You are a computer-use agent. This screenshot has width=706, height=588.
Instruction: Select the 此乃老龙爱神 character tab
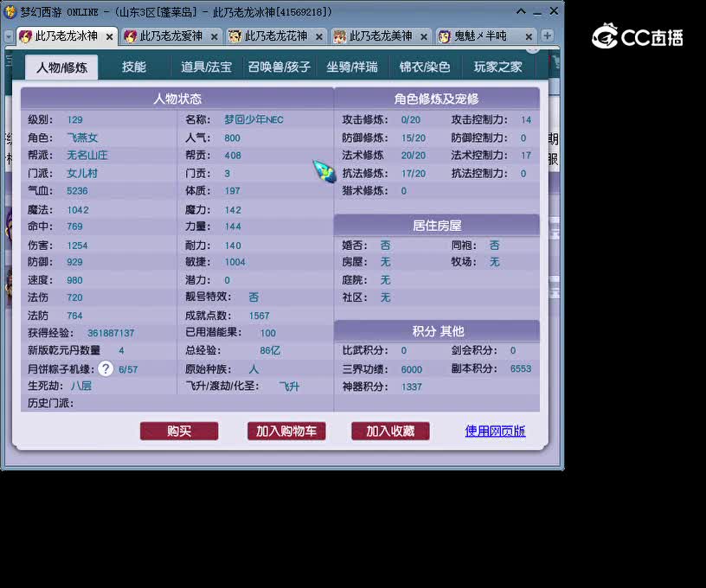[x=170, y=37]
